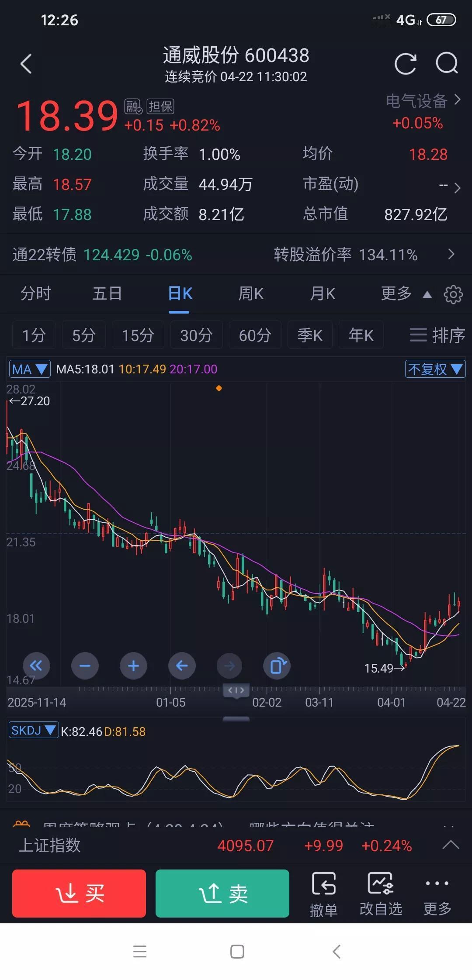Open the 排序 sort list
Viewport: 472px width, 980px height.
(x=437, y=335)
